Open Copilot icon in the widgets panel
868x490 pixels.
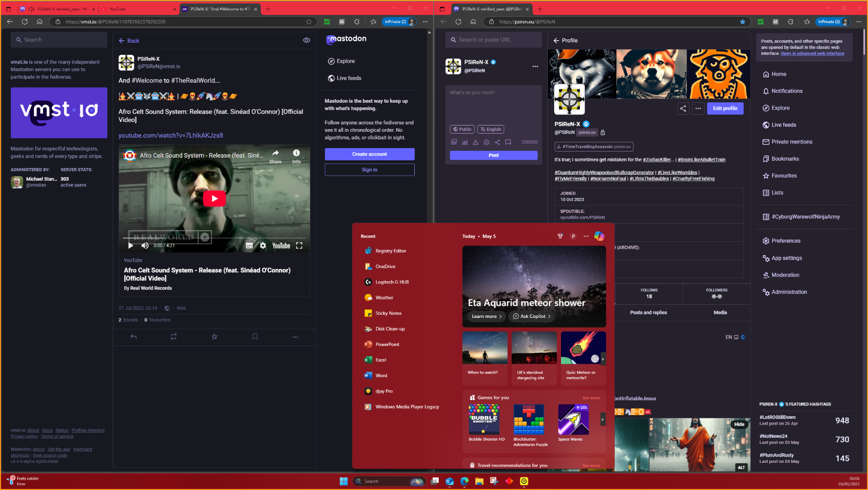(x=599, y=236)
